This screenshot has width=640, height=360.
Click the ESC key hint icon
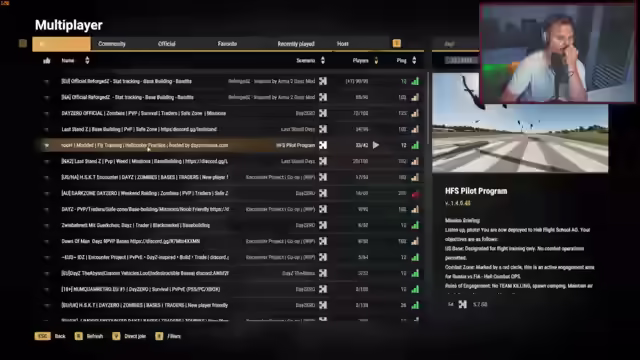[42, 336]
